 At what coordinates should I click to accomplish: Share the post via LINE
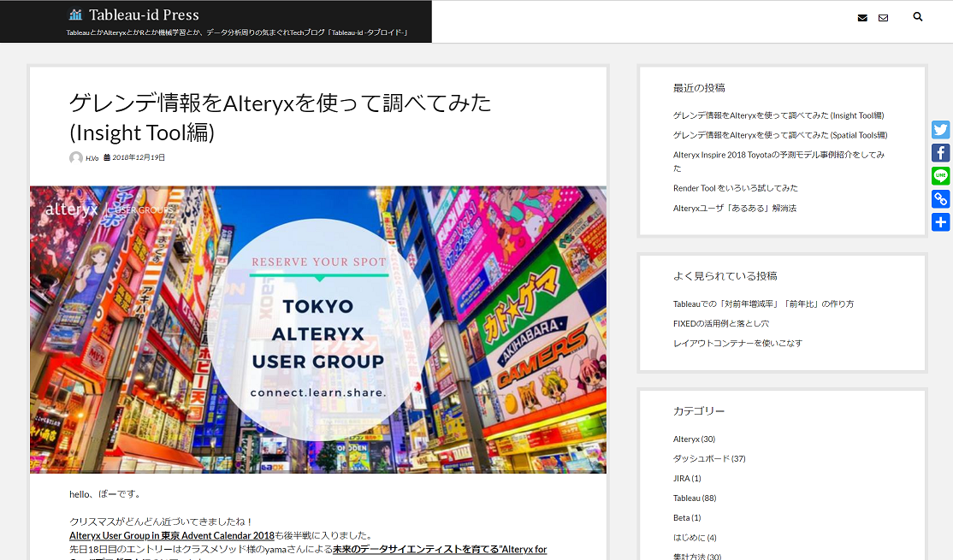pos(941,176)
